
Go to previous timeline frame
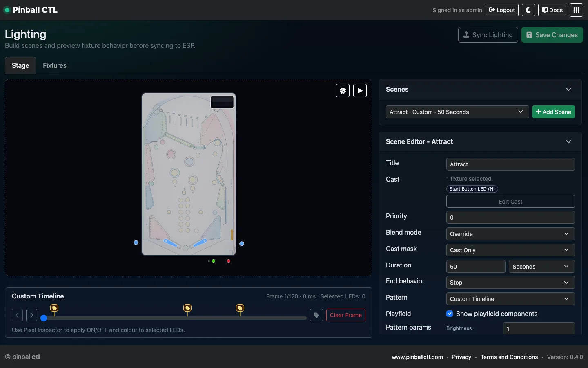tap(17, 315)
